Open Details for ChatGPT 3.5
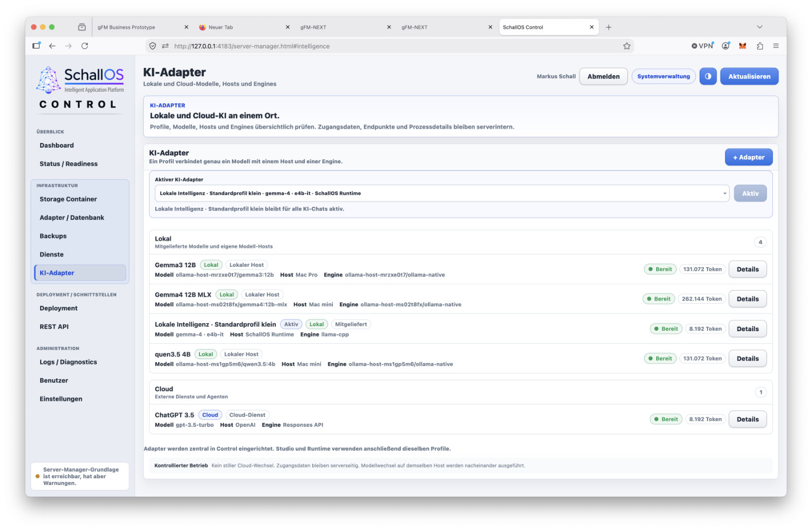Viewport: 812px width, 530px height. 748,419
